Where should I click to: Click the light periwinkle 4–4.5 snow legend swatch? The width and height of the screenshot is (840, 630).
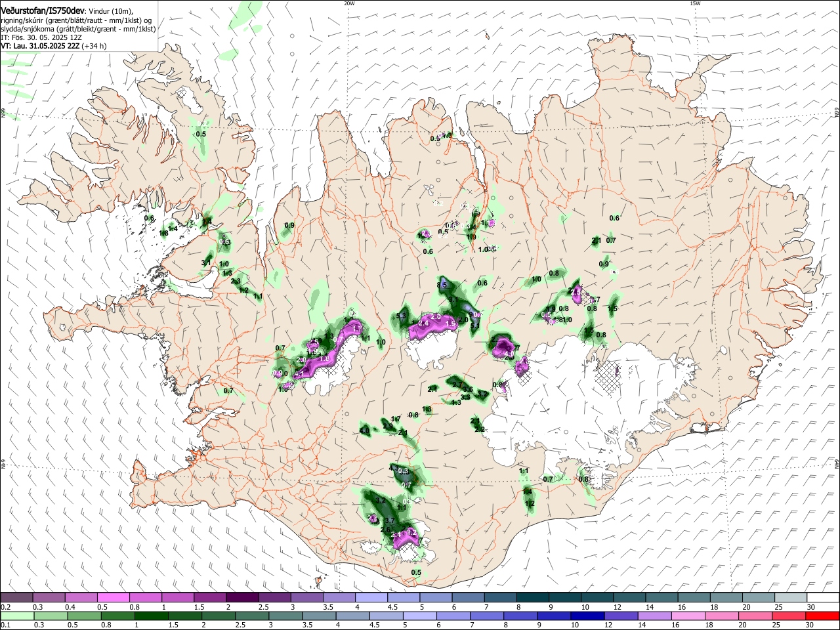point(371,598)
